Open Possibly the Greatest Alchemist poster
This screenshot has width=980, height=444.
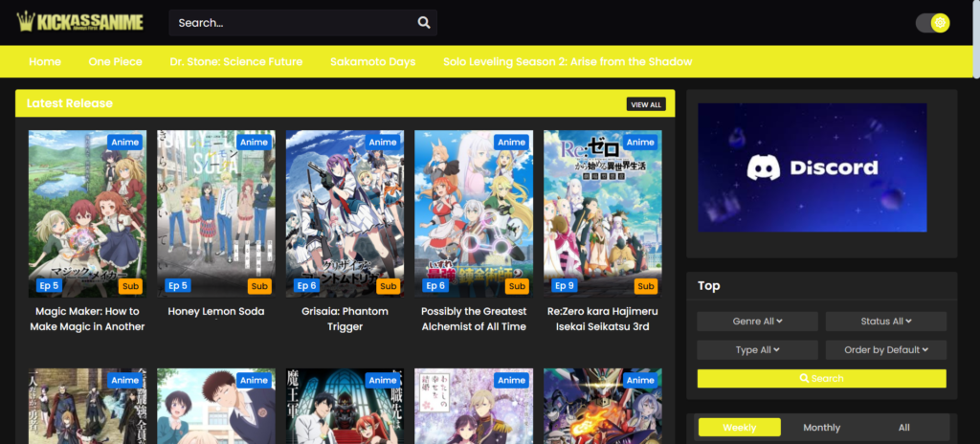pyautogui.click(x=474, y=214)
